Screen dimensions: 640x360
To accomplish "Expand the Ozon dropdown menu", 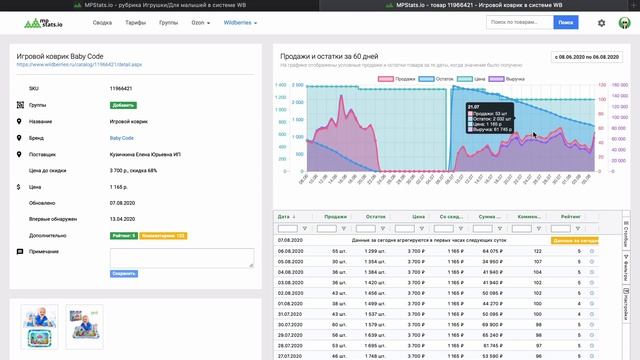I will tap(200, 23).
